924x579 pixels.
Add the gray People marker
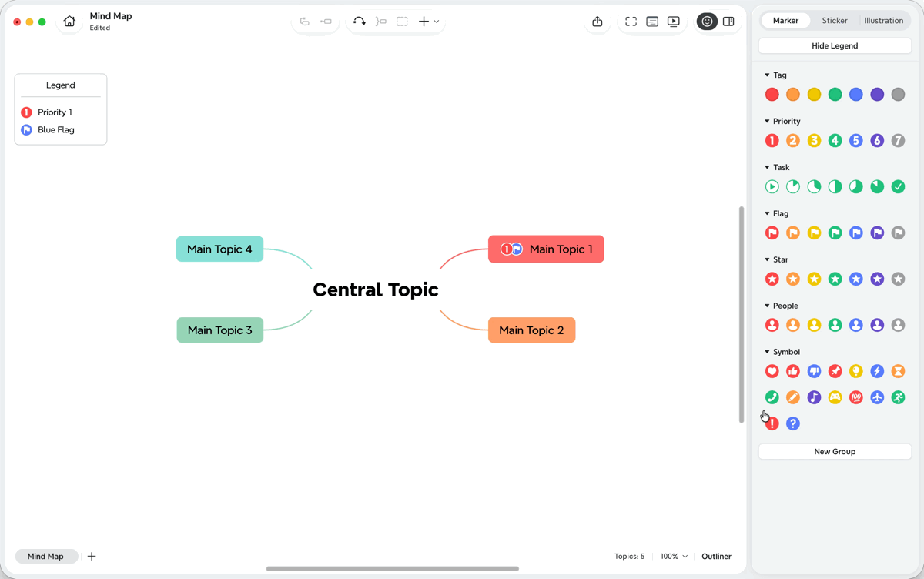click(x=898, y=325)
